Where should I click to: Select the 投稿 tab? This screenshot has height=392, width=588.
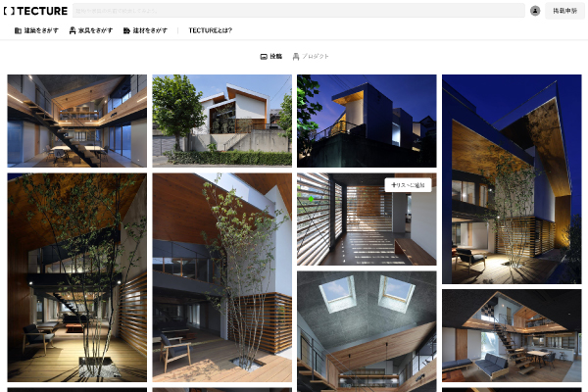[x=271, y=56]
